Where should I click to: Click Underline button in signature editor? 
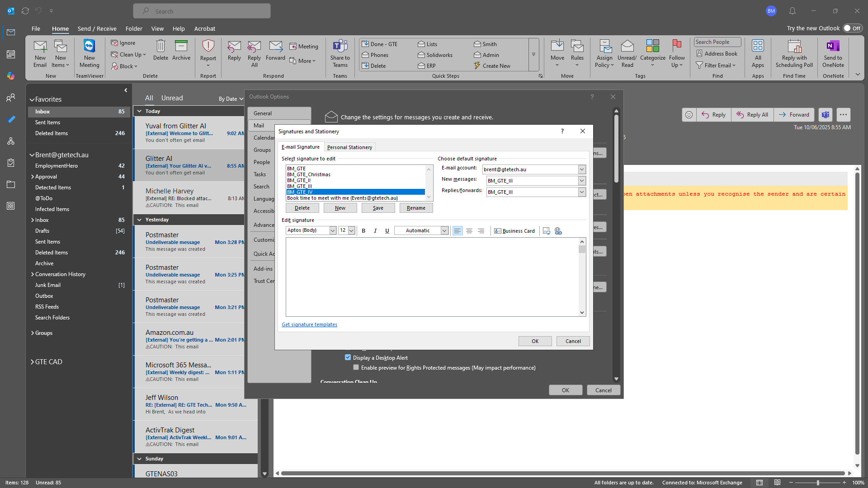pos(387,231)
